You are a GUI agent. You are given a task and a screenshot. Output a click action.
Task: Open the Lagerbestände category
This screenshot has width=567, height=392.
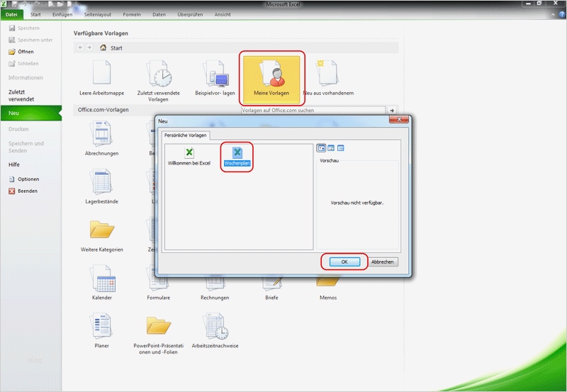pos(101,187)
